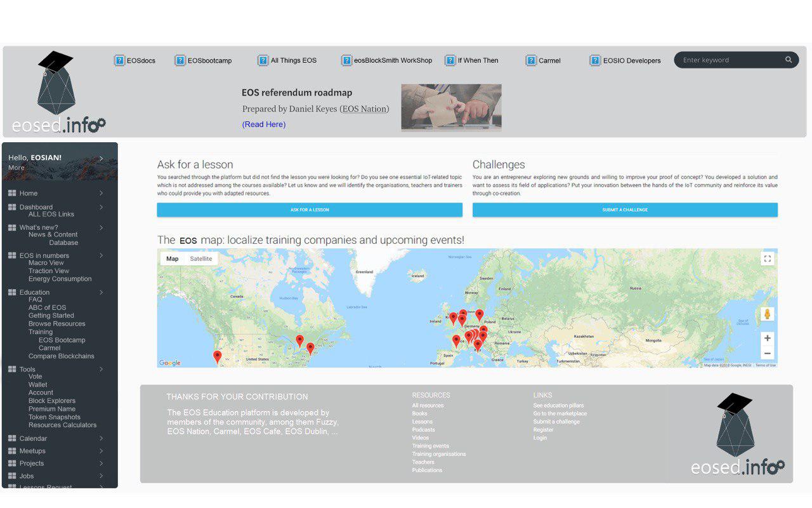Click the eosBlockSmith WorkShop icon
812x508 pixels.
click(346, 60)
